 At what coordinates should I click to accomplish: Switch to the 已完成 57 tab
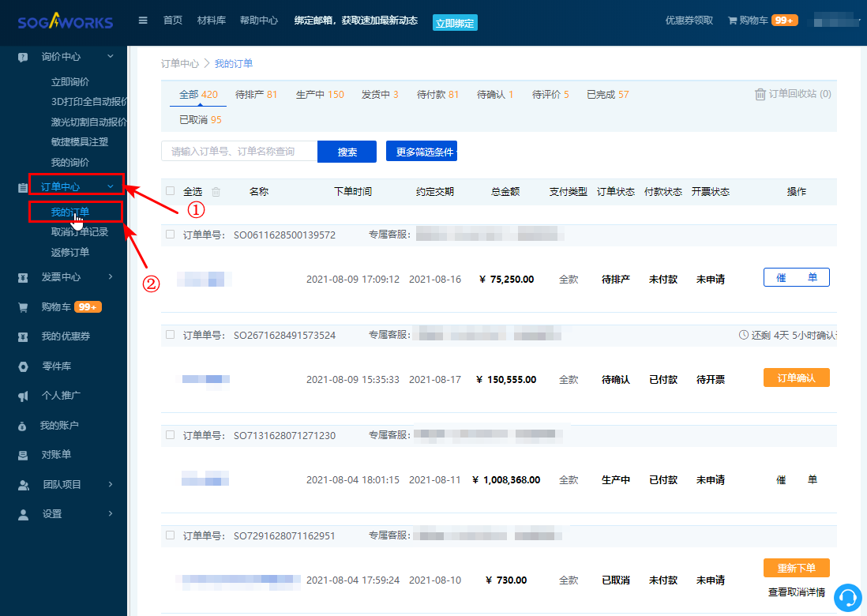coord(609,93)
